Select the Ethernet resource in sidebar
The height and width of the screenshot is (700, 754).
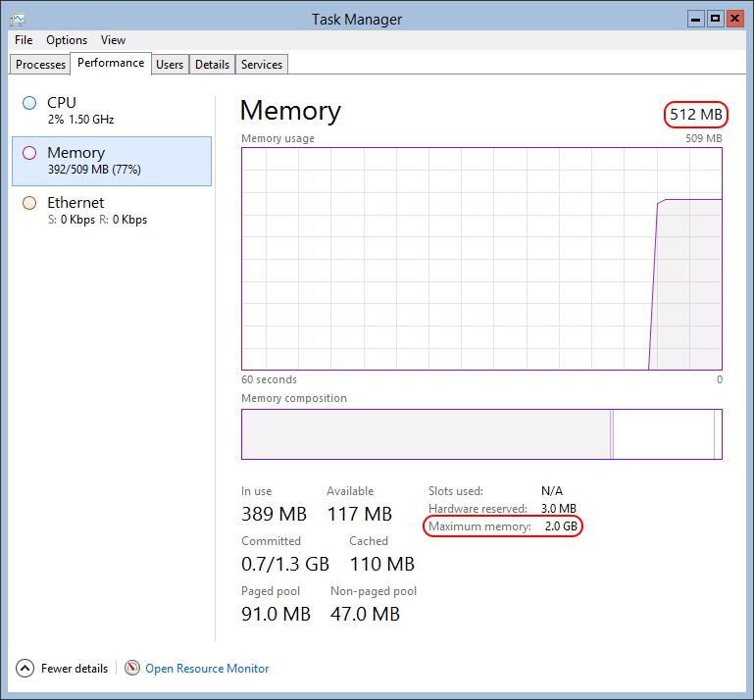[x=112, y=211]
